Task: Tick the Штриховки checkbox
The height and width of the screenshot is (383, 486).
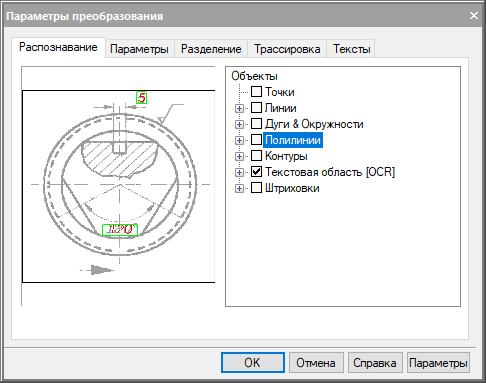Action: [256, 188]
